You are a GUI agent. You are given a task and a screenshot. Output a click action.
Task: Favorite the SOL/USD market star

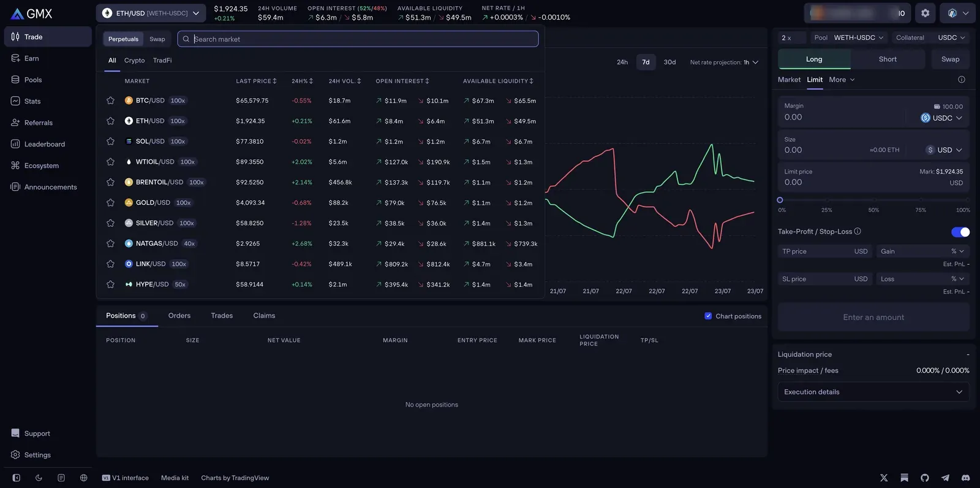coord(110,141)
